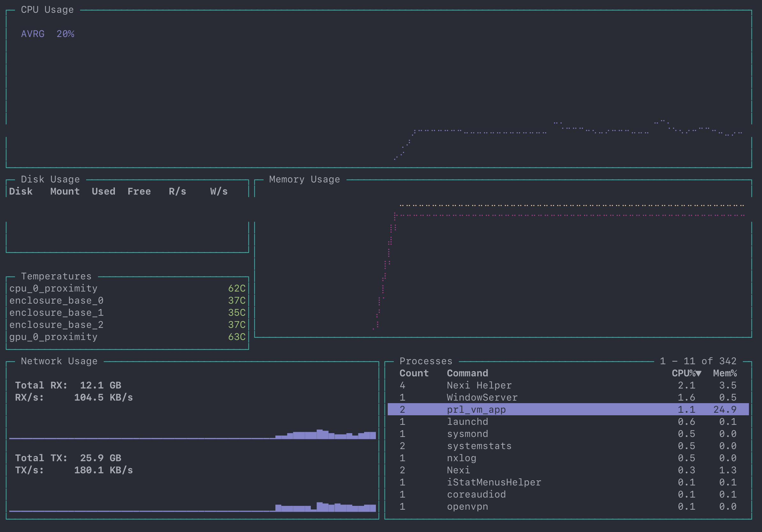
Task: Click the RX/s 104.5 KB/s value
Action: point(104,397)
